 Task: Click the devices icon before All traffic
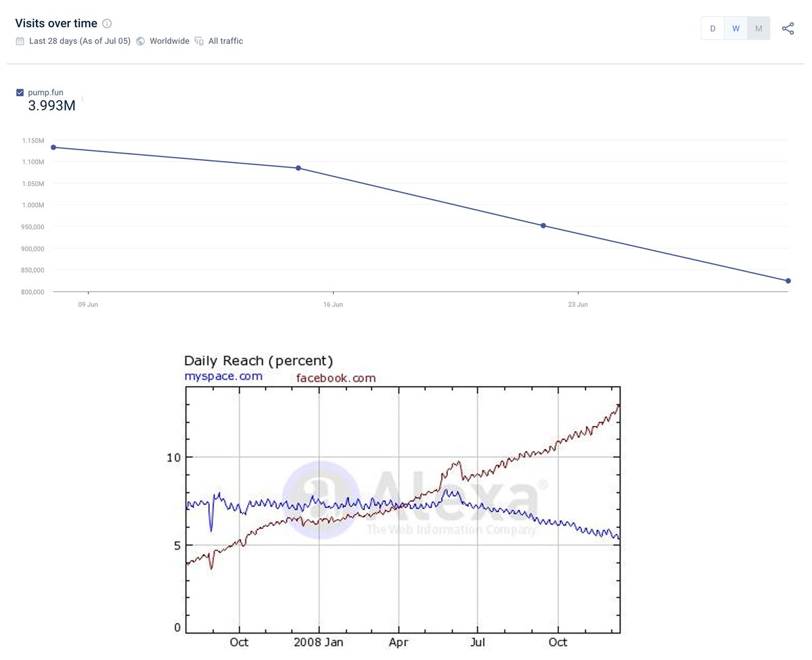tap(199, 41)
